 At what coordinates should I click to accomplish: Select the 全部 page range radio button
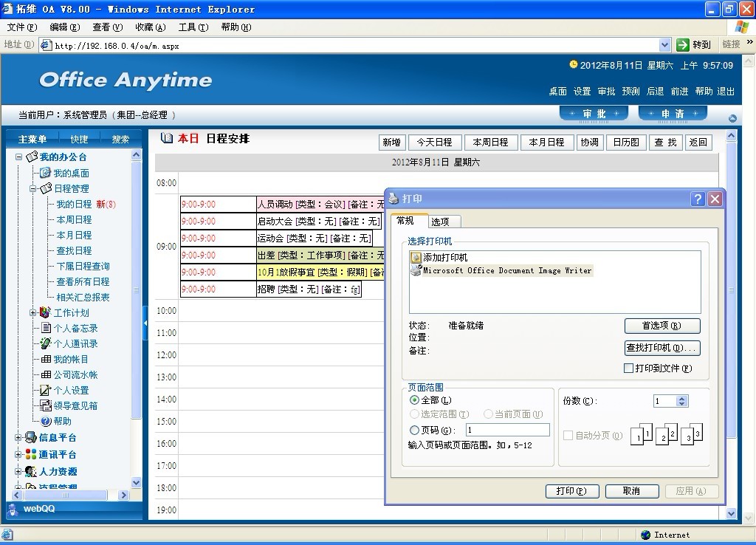(414, 400)
